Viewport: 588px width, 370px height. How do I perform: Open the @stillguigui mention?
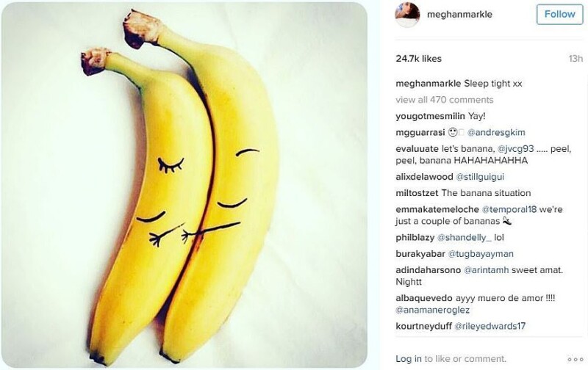[480, 177]
